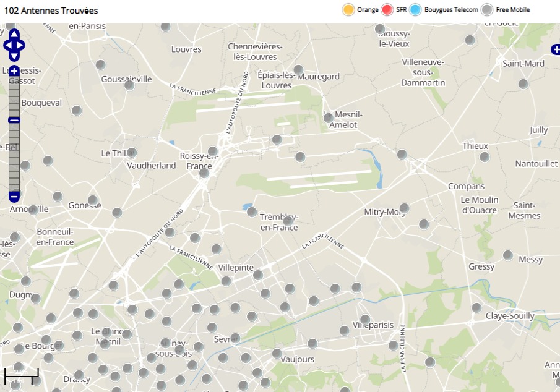
Task: Zoom out using the minus button
Action: coord(14,197)
